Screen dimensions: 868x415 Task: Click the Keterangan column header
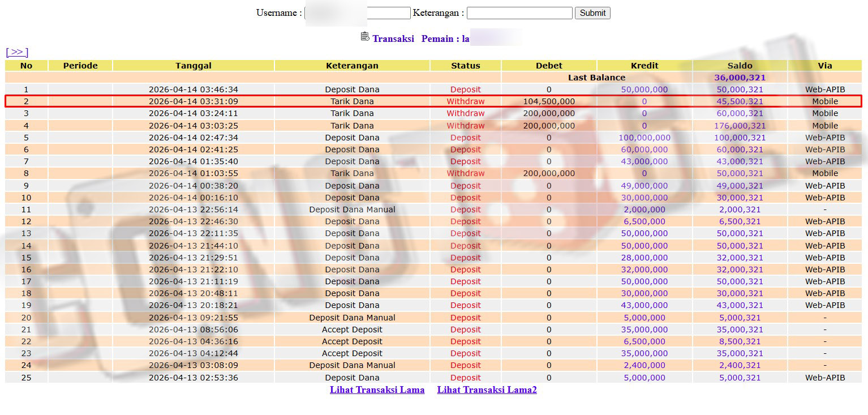pyautogui.click(x=352, y=66)
